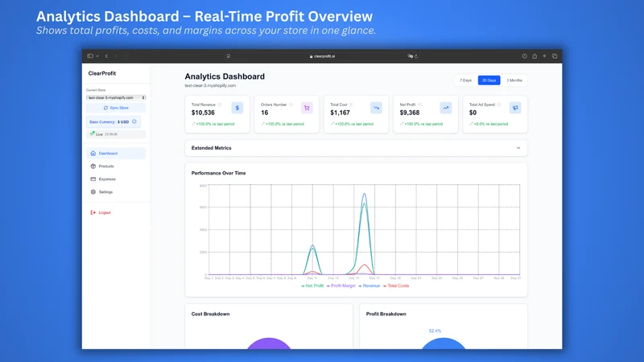
Task: Open info tooltip beside Net Profit
Action: (419, 105)
